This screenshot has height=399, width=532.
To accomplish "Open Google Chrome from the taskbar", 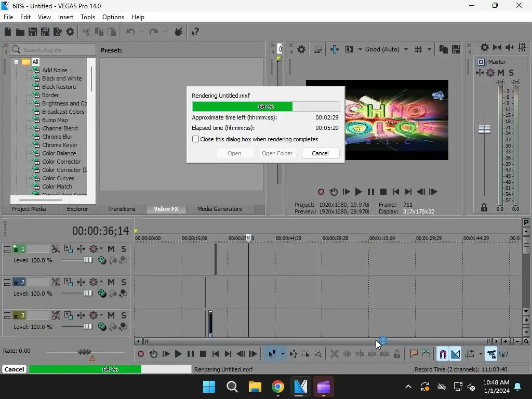I will tap(278, 387).
